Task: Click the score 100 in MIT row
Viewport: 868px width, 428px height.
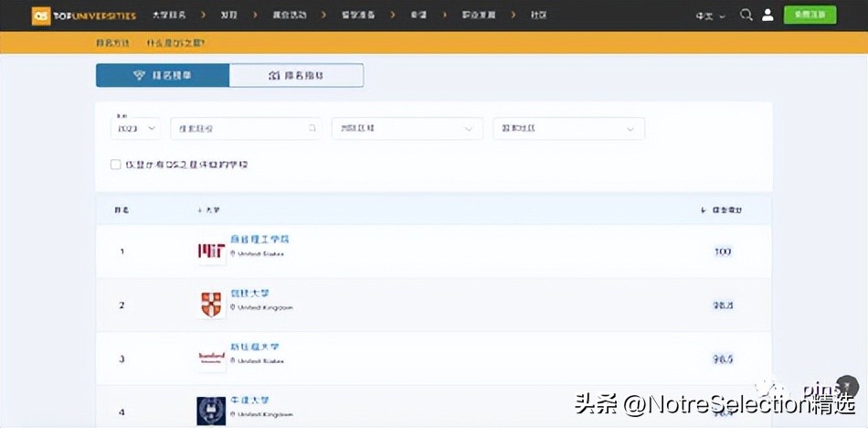Action: coord(723,251)
